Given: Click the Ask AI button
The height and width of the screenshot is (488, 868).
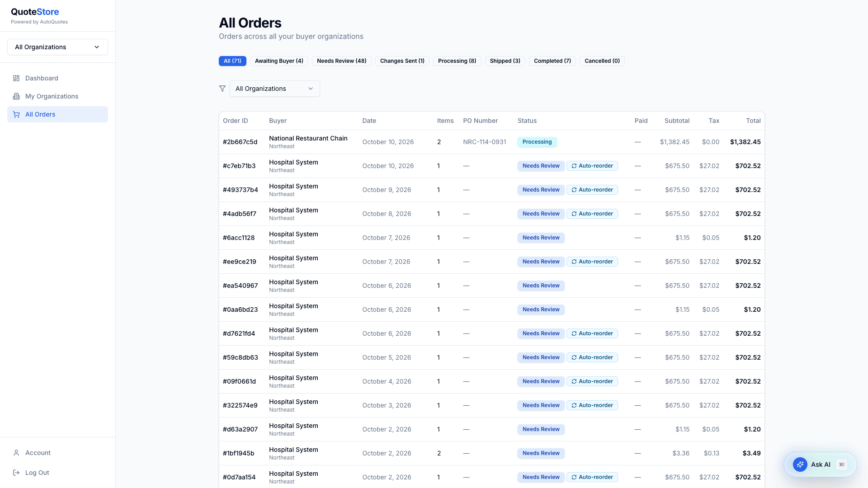Looking at the screenshot, I should [x=820, y=465].
